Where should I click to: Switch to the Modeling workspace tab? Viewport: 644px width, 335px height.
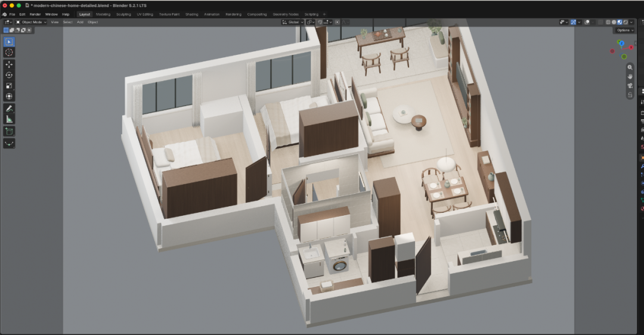click(x=103, y=14)
